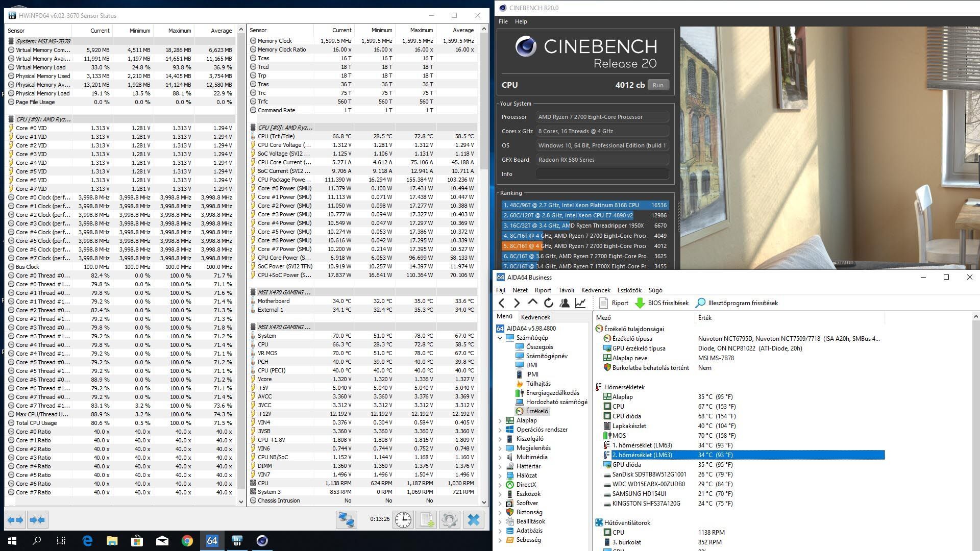Collapse Számítógép tree node
The height and width of the screenshot is (551, 980).
(500, 338)
